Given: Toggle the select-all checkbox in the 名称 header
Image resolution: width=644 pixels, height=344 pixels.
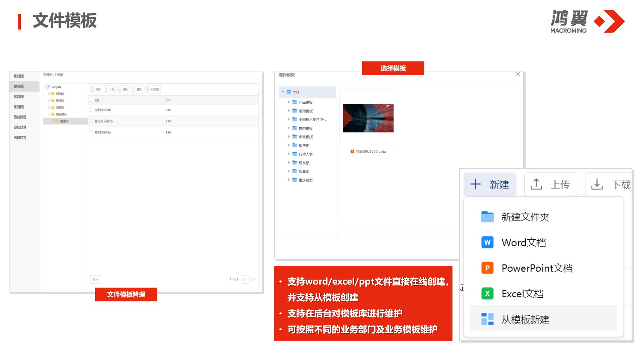Looking at the screenshot, I should [x=91, y=100].
